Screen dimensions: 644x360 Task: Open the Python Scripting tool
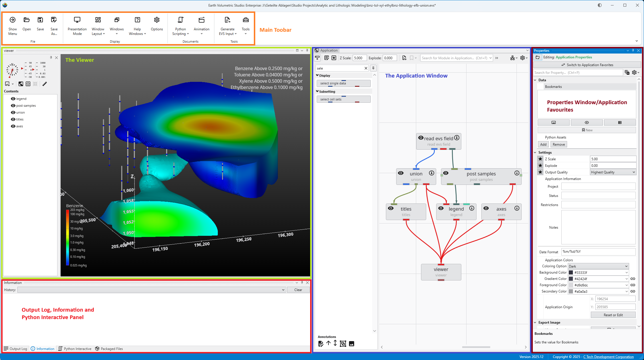point(180,20)
